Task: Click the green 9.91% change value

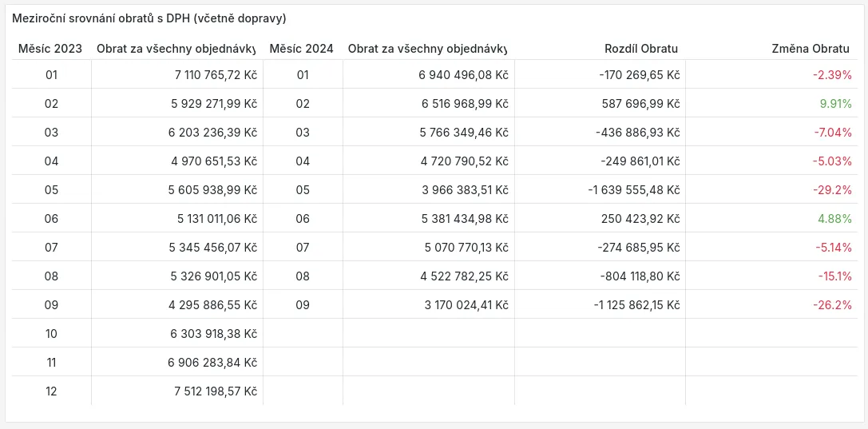Action: (835, 104)
